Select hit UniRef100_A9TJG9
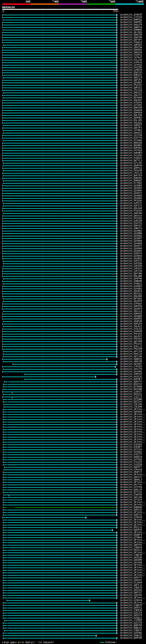 pyautogui.click(x=131, y=351)
